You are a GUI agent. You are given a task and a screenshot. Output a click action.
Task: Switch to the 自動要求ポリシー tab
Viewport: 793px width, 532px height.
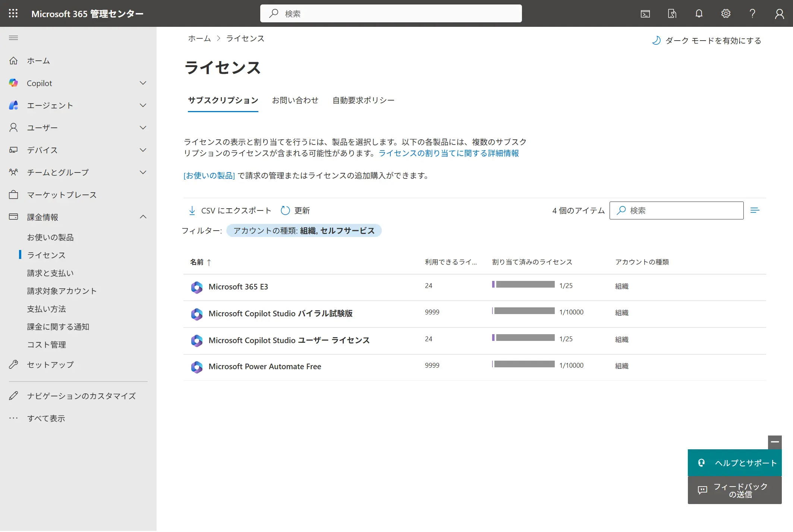[363, 100]
